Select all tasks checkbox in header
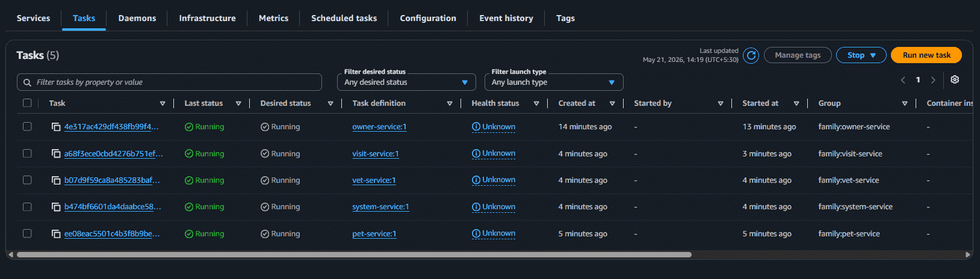The width and height of the screenshot is (980, 279). pos(27,103)
